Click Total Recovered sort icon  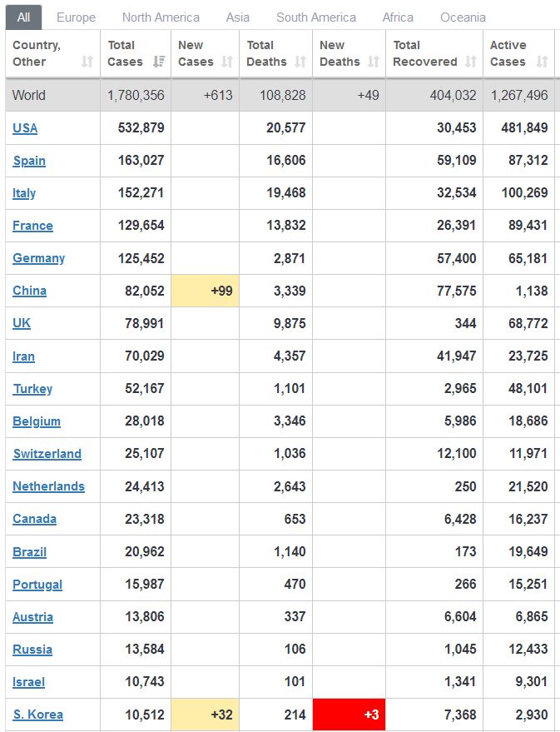tap(471, 62)
